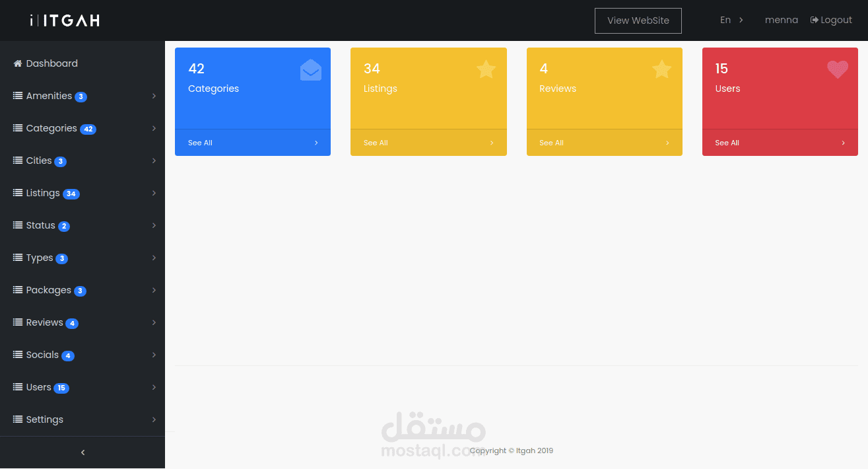
Task: Click the star icon on Reviews card
Action: click(x=662, y=69)
